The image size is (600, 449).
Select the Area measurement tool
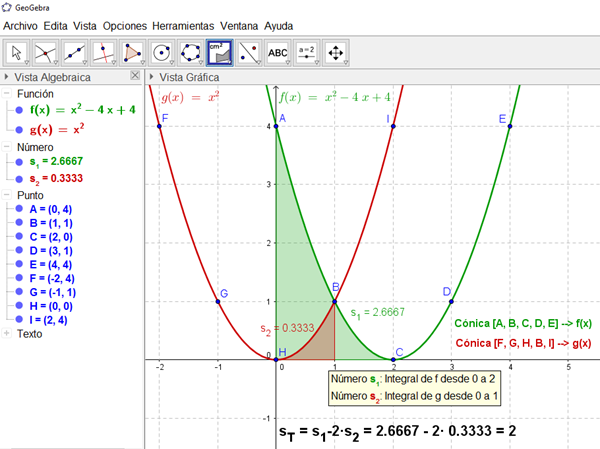219,51
